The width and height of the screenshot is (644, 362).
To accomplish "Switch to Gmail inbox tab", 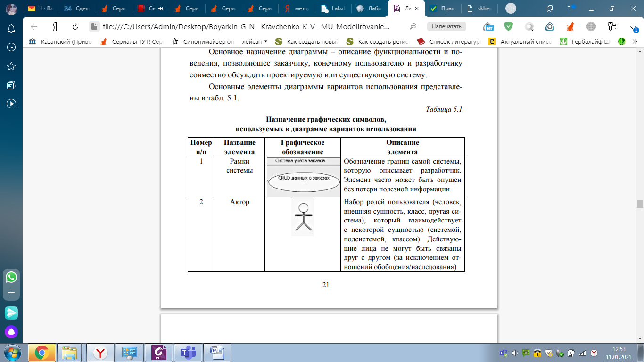I will [x=40, y=8].
